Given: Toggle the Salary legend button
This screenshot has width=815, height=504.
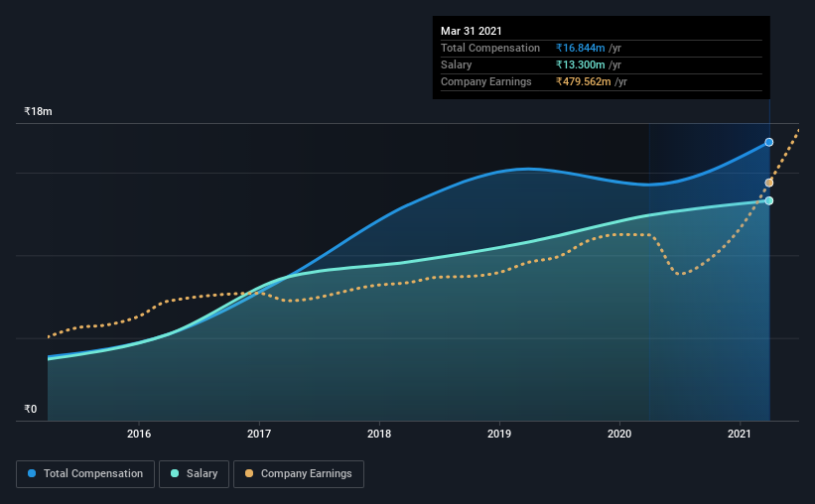Looking at the screenshot, I should pyautogui.click(x=194, y=474).
